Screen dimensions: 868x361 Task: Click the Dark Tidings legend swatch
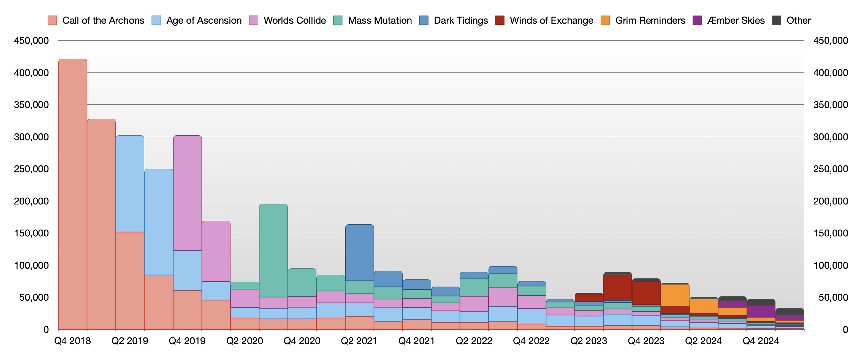424,20
